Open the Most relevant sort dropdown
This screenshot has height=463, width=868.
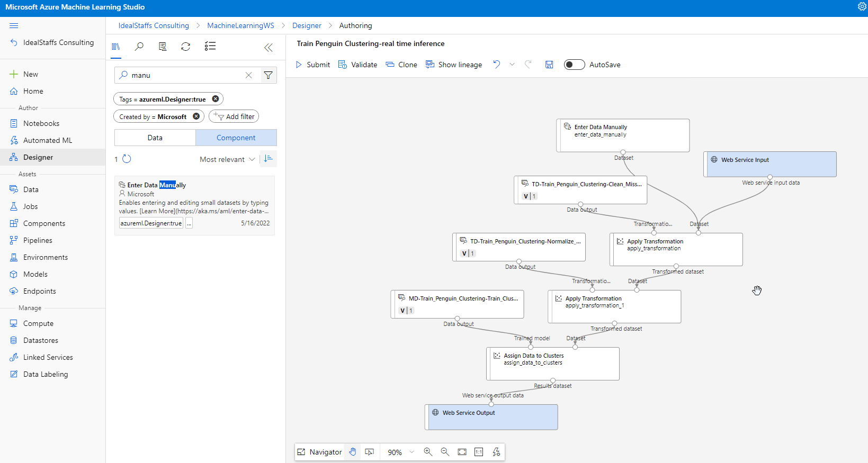pos(227,159)
